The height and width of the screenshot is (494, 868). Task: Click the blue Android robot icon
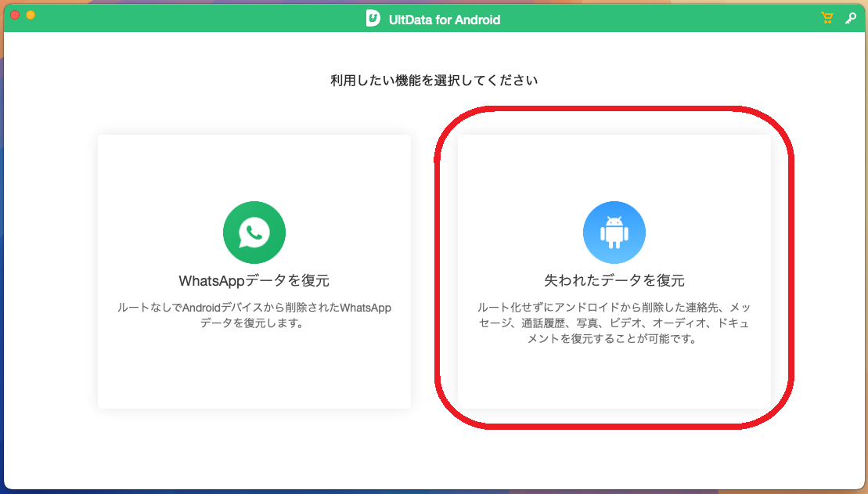pyautogui.click(x=614, y=232)
